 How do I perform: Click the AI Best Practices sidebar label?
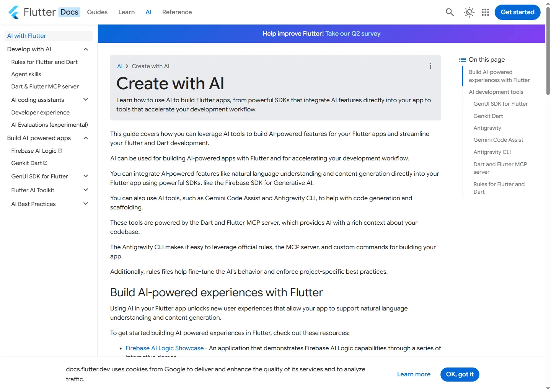[33, 204]
